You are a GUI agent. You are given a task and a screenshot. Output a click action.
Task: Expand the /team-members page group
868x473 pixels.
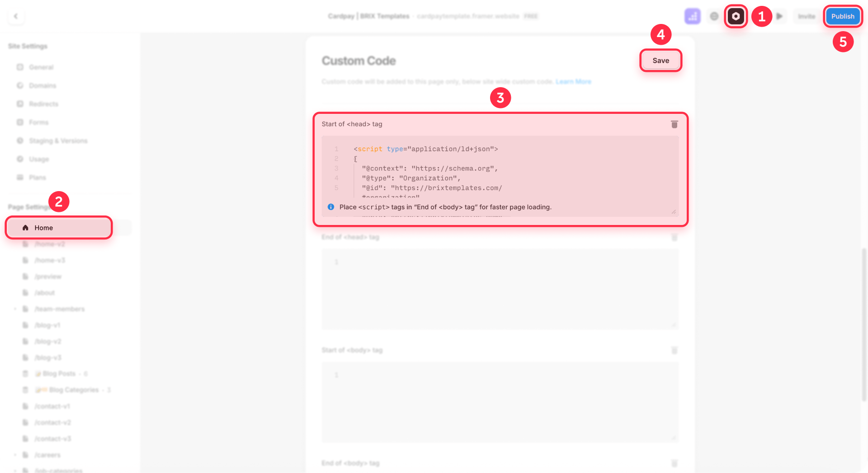click(x=15, y=309)
